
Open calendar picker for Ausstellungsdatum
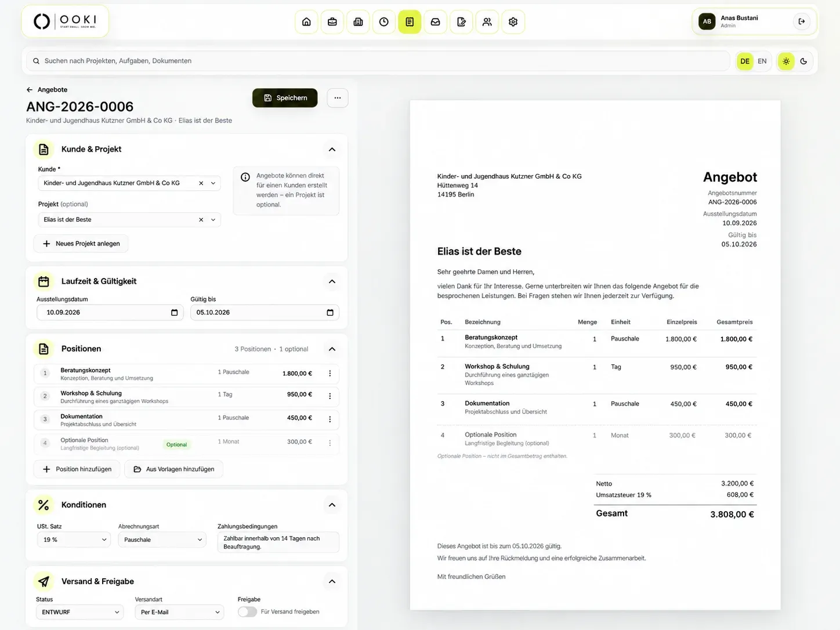tap(175, 313)
